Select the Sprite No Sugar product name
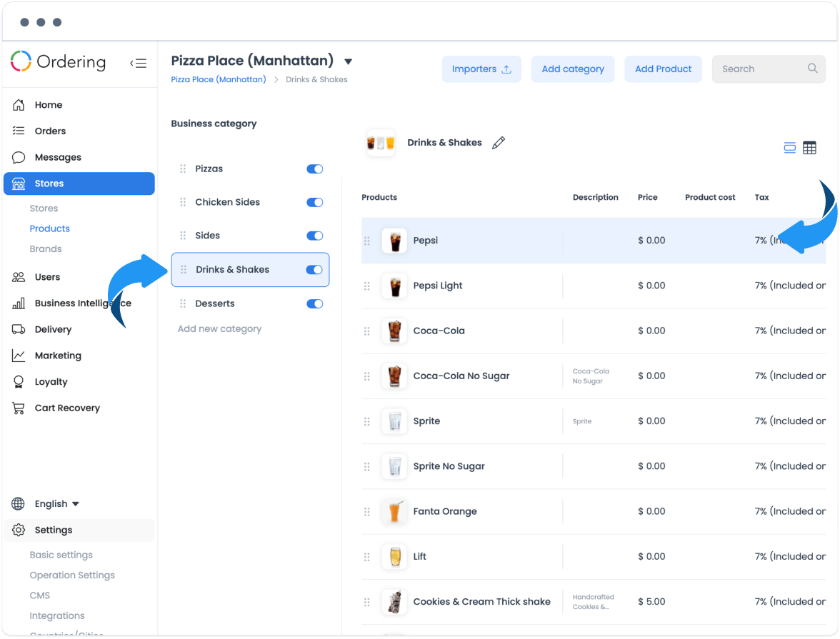The width and height of the screenshot is (840, 639). pyautogui.click(x=449, y=466)
